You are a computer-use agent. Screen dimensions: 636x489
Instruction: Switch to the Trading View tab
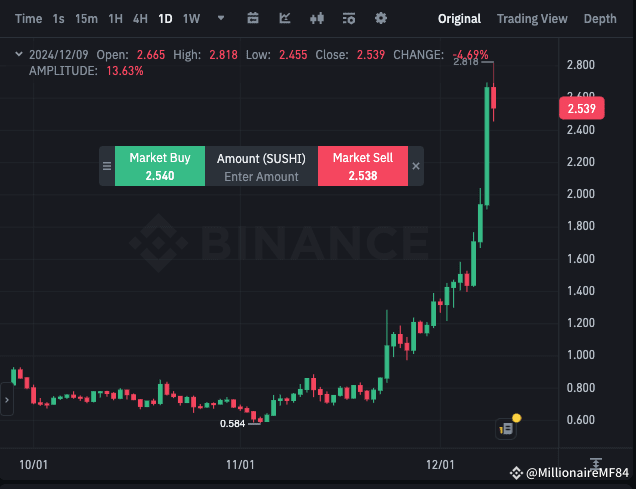[532, 18]
